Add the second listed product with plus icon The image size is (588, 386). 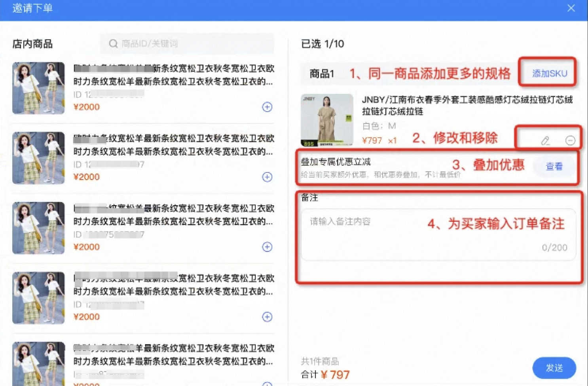[x=267, y=177]
